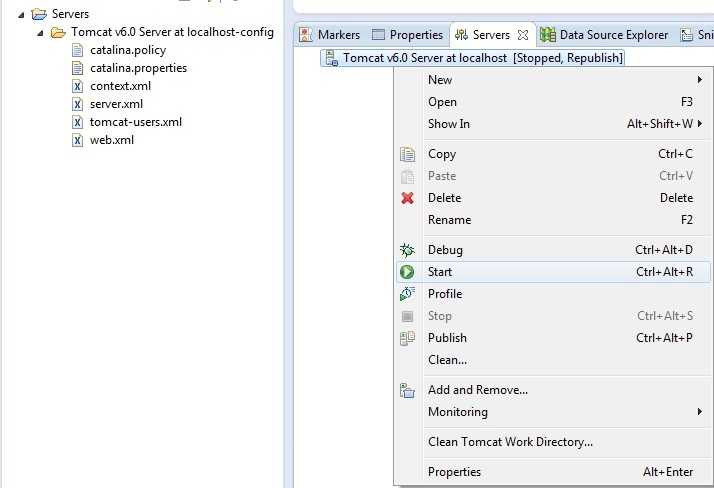
Task: Click the server.xml file icon
Action: (x=78, y=104)
